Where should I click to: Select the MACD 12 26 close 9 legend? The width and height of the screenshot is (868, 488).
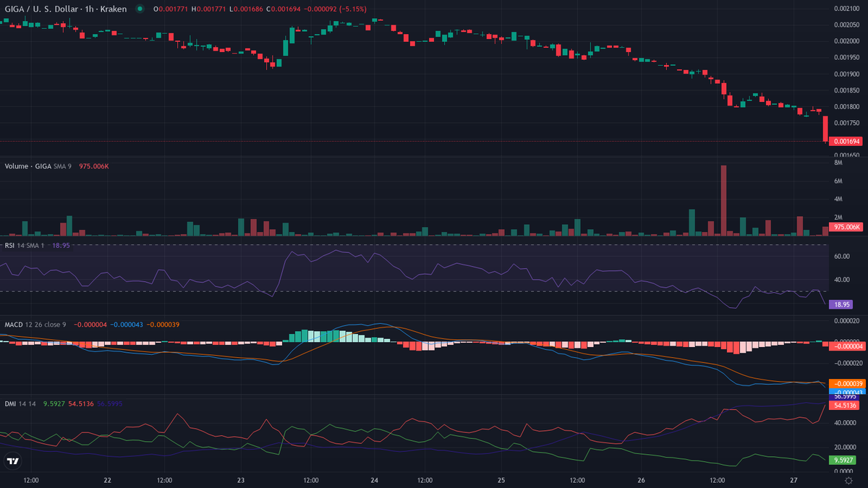tap(35, 325)
